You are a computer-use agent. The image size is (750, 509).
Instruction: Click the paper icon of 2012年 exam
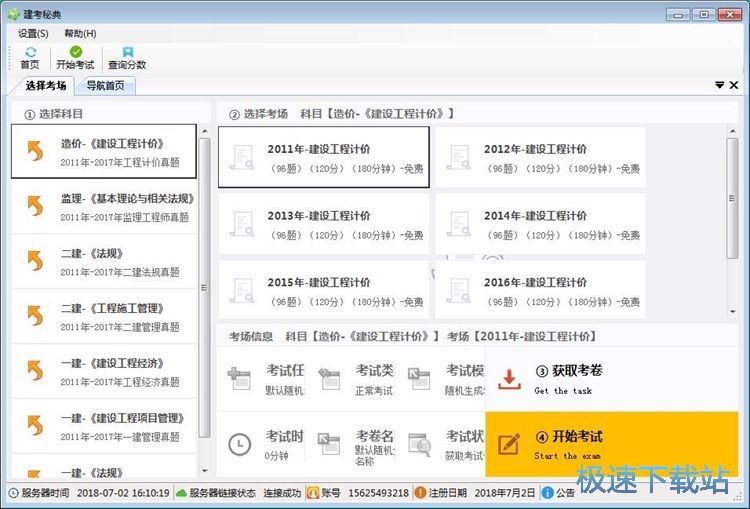click(459, 157)
